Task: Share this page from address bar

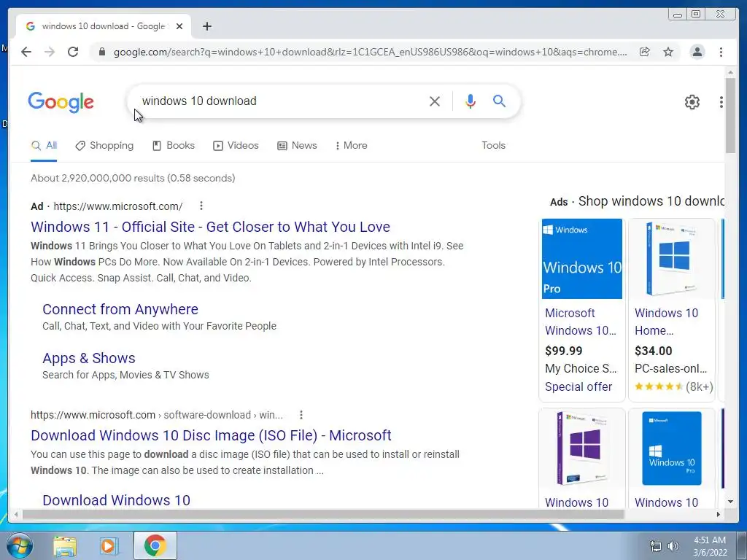Action: 645,52
